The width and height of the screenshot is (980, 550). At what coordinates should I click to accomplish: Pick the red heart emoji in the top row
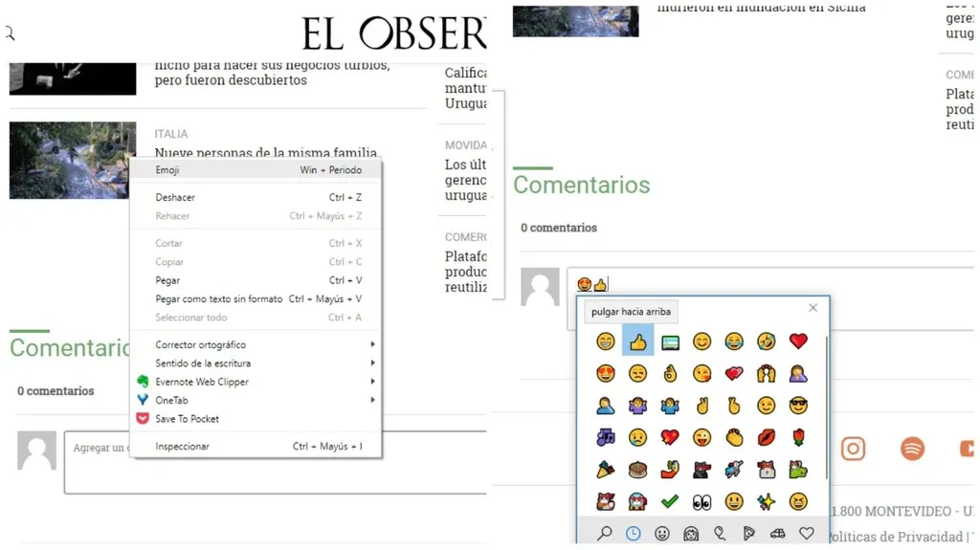click(798, 341)
